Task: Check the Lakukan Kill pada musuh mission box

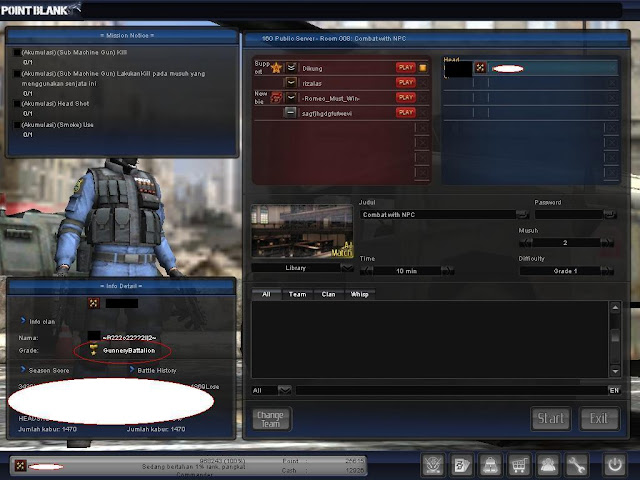Action: 17,73
